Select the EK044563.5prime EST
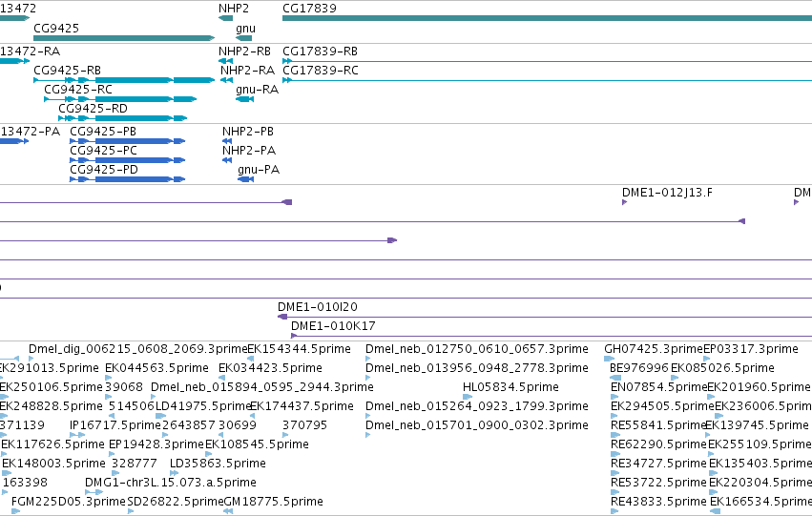The image size is (812, 516). pos(156,368)
